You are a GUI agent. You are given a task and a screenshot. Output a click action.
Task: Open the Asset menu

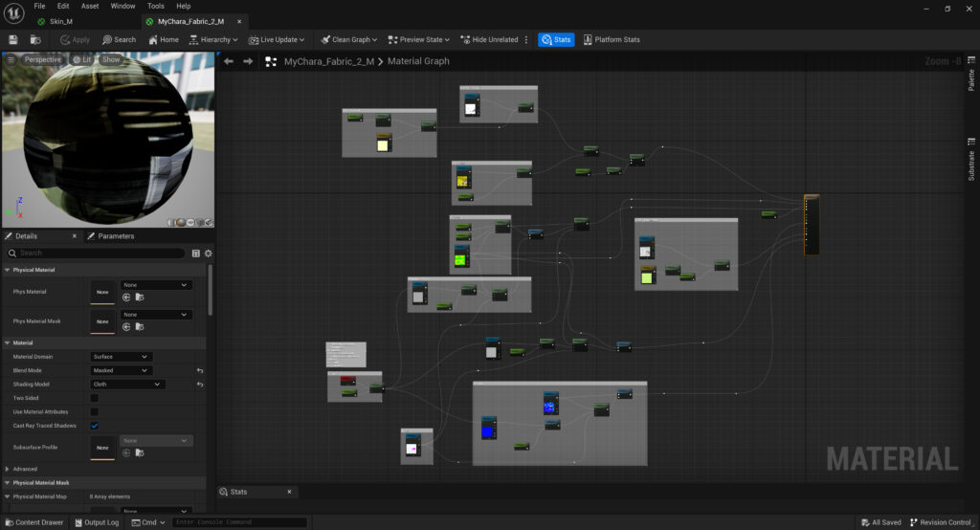coord(90,6)
